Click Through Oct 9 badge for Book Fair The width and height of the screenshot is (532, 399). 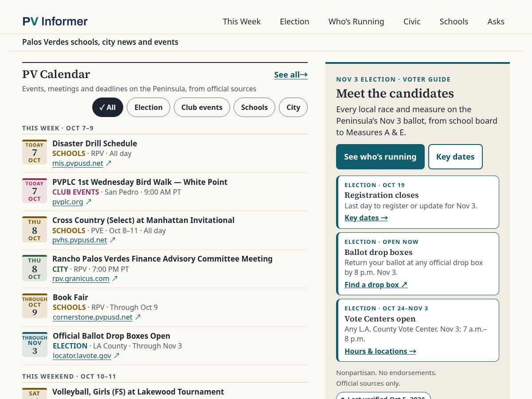[35, 306]
